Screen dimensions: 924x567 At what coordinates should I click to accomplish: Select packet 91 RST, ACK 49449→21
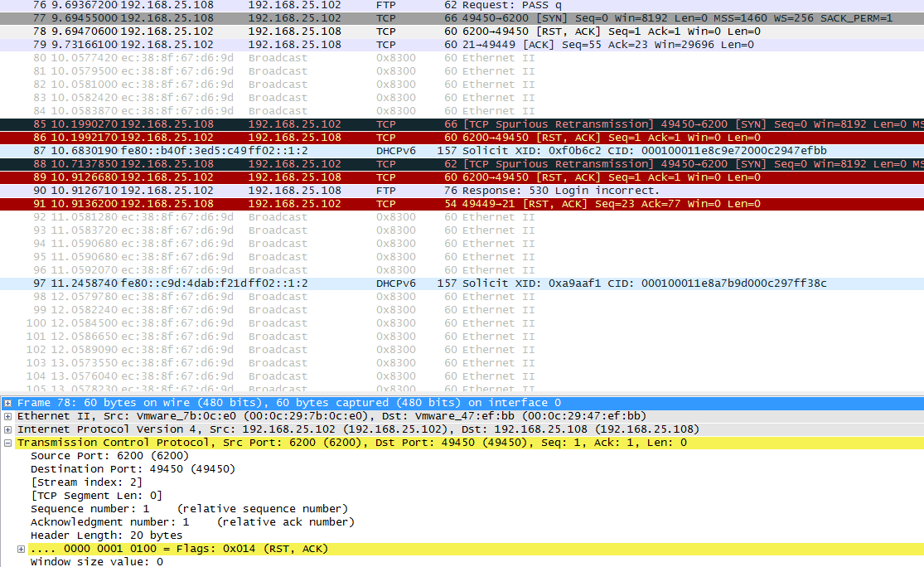click(x=414, y=204)
